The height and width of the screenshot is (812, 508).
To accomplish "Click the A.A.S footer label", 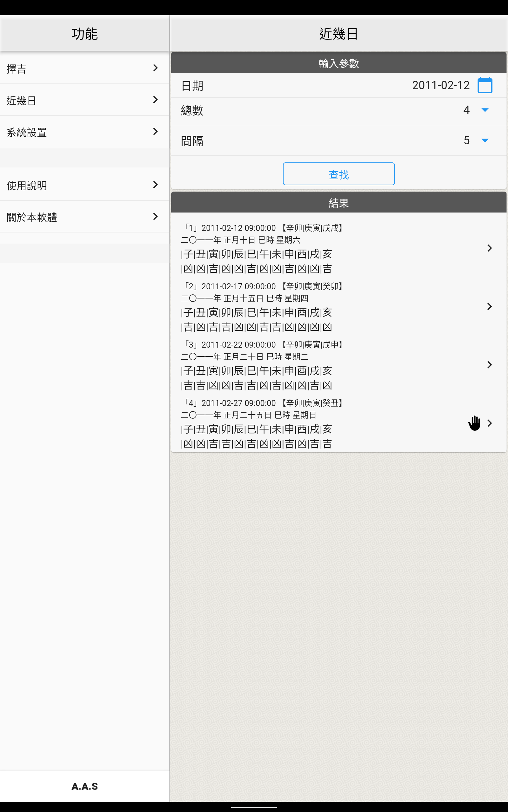I will [x=84, y=786].
